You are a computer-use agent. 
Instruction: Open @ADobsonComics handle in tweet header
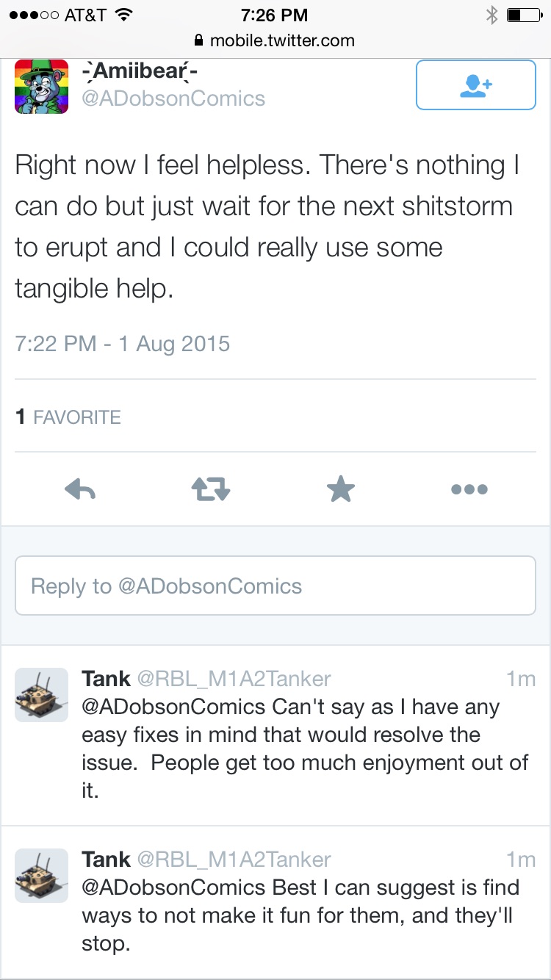point(173,98)
